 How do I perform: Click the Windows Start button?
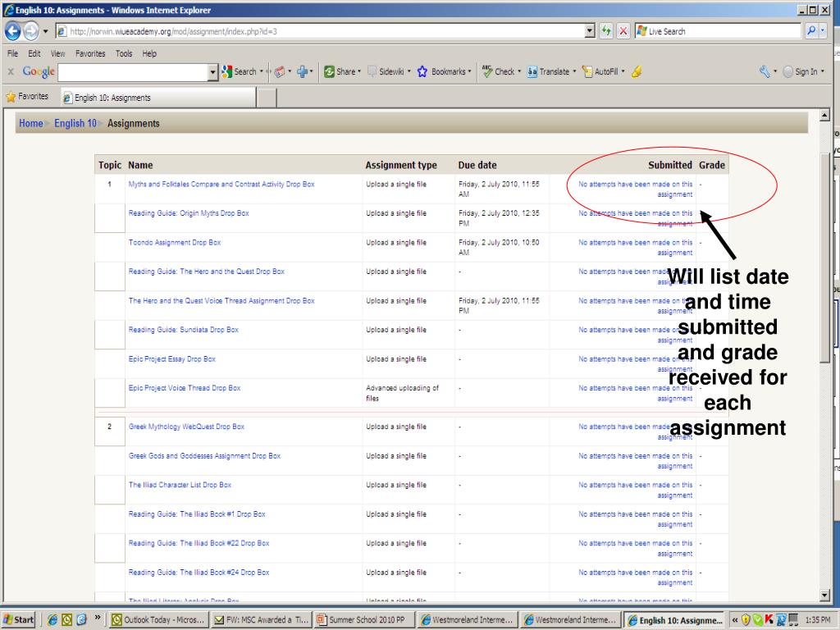pos(20,620)
